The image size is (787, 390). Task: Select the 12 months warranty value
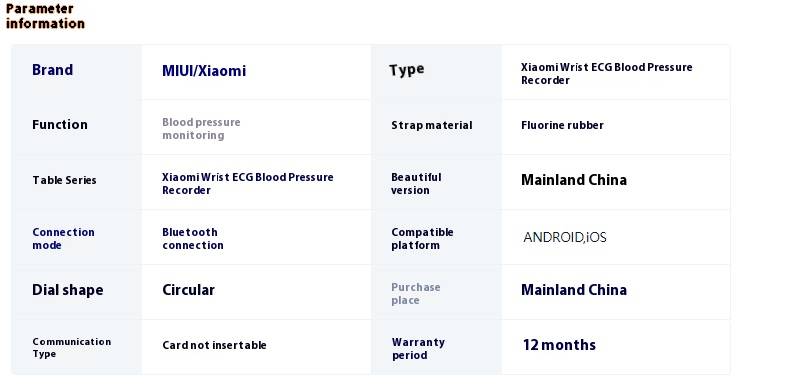[x=559, y=345]
